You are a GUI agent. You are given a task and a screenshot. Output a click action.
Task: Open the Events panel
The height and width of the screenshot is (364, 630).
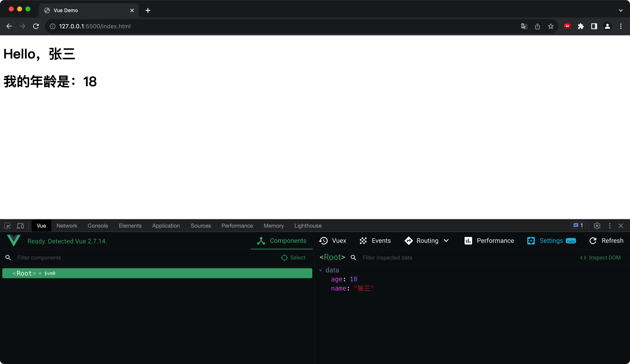point(375,241)
